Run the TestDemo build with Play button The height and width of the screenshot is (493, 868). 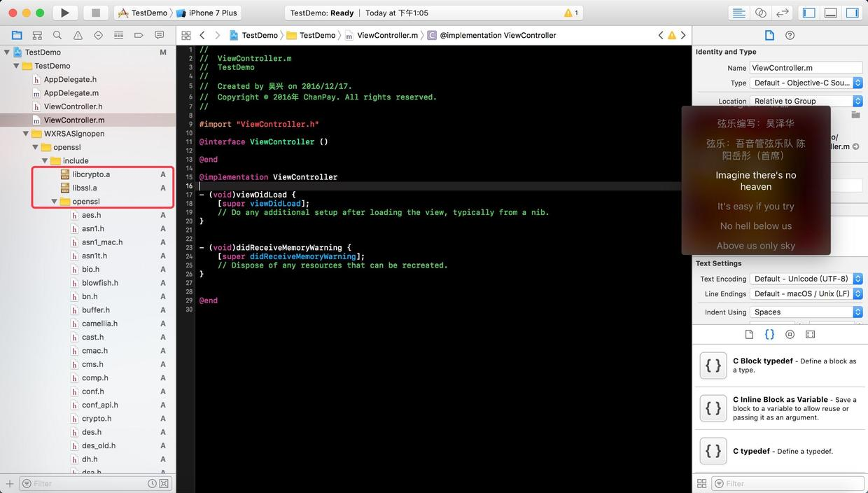[x=65, y=13]
